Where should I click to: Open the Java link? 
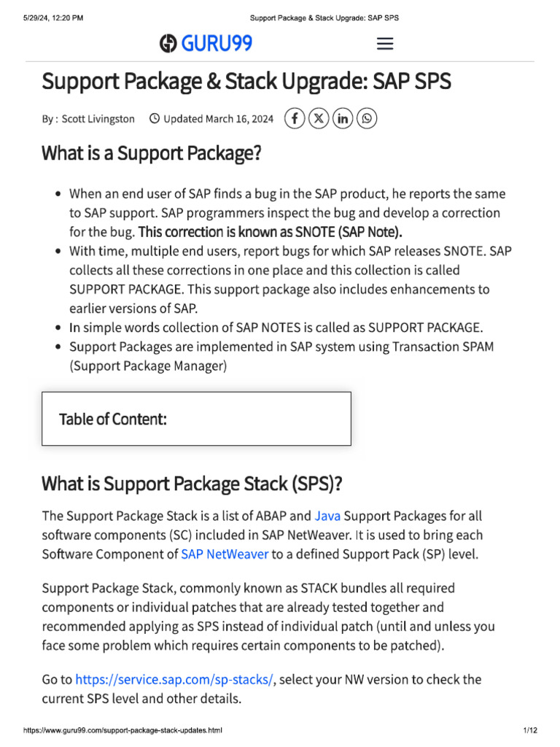click(x=327, y=516)
